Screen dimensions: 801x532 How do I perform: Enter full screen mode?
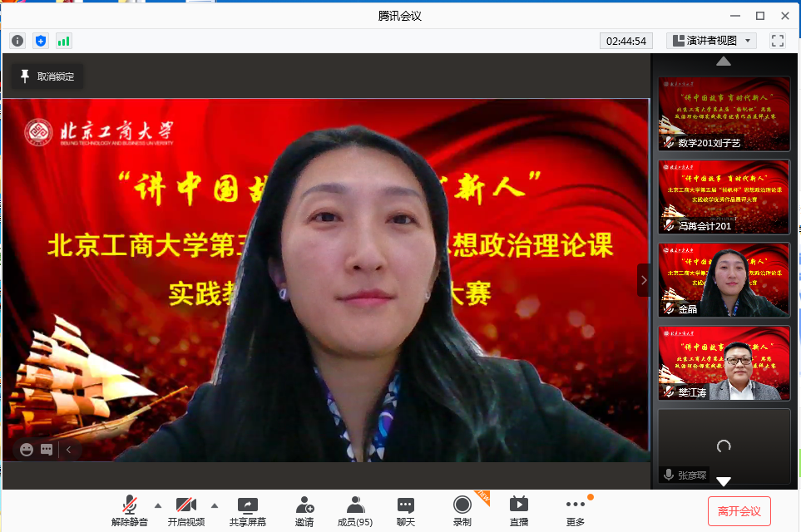[778, 41]
